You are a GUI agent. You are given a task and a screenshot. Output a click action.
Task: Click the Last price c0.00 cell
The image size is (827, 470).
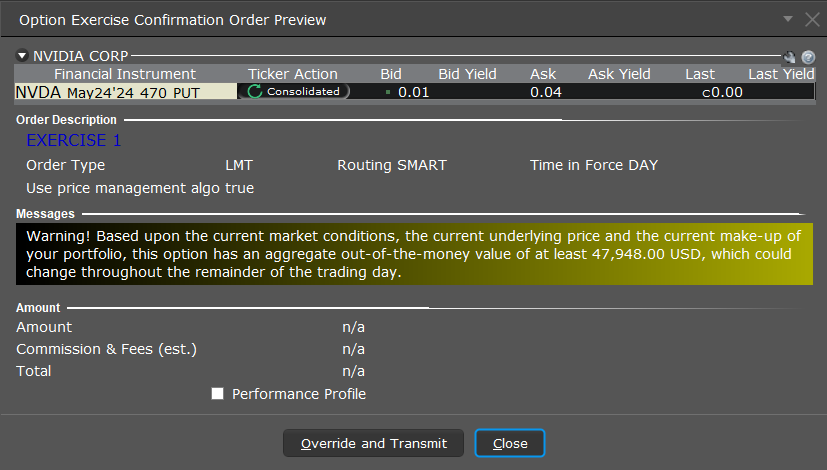pyautogui.click(x=721, y=92)
